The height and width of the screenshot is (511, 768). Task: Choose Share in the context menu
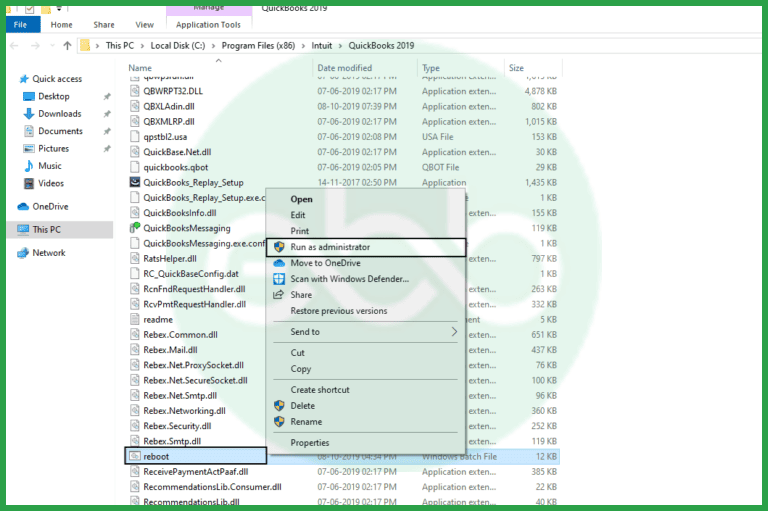click(x=301, y=295)
